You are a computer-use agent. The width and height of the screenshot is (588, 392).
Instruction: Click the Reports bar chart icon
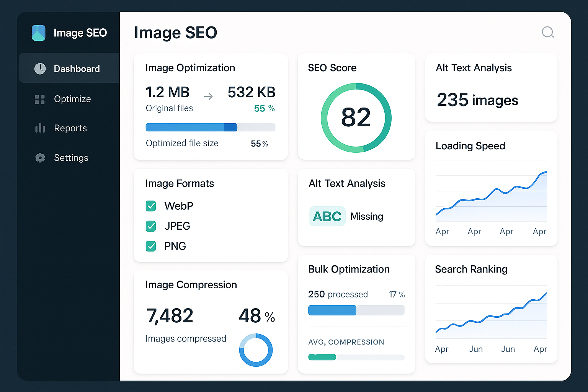pyautogui.click(x=40, y=128)
